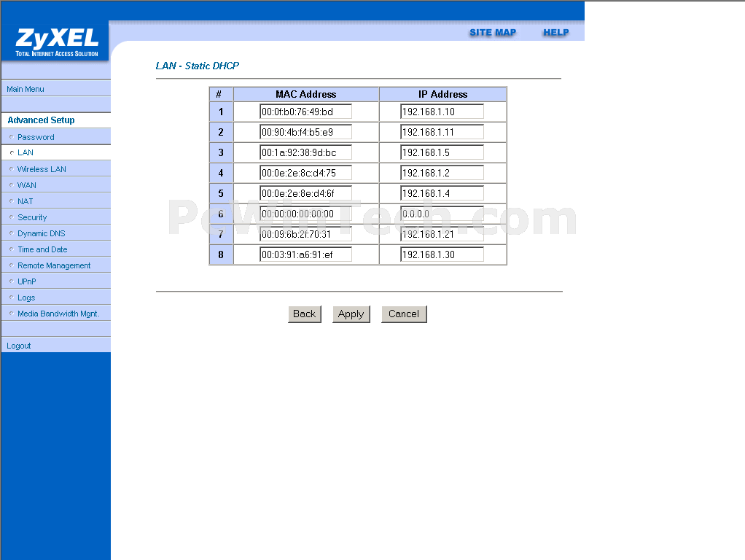This screenshot has height=560, width=745.
Task: Click row number 1 cell
Action: [221, 112]
